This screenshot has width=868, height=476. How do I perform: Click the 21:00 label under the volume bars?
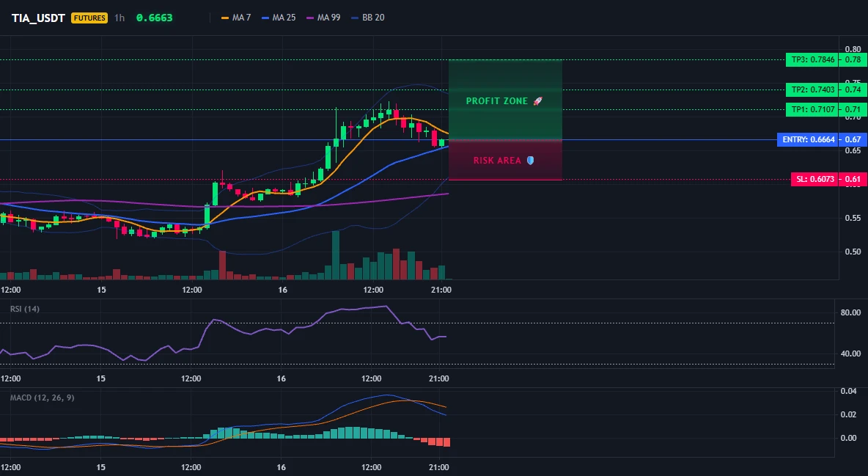point(441,290)
